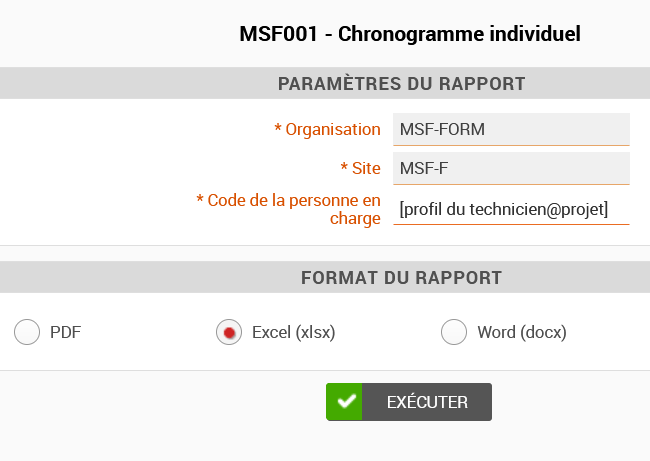Click the Code de la personne en charge label
The width and height of the screenshot is (650, 461).
coord(294,209)
